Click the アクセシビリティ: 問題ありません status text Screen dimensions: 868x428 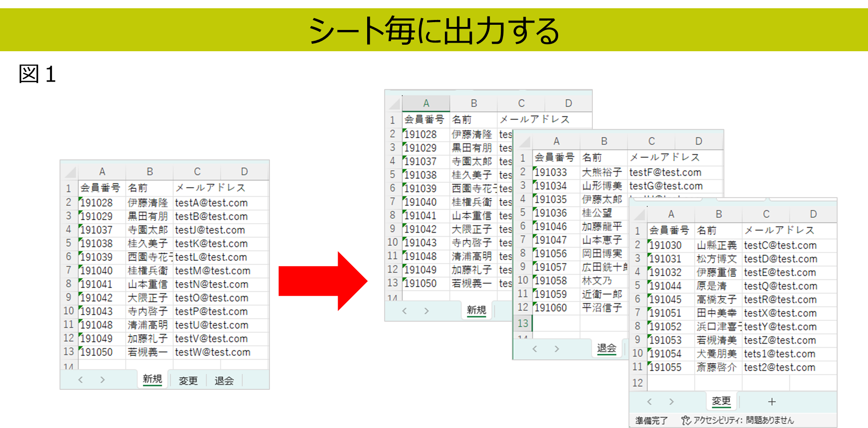[x=743, y=420]
